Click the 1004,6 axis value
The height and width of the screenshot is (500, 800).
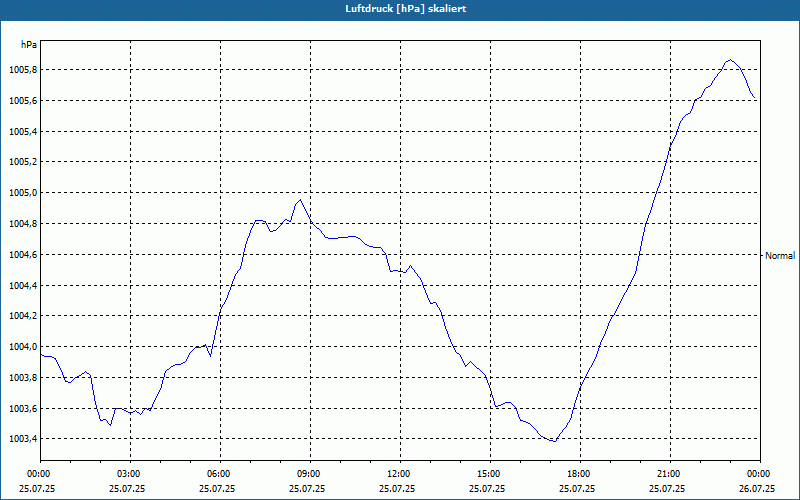pos(23,255)
